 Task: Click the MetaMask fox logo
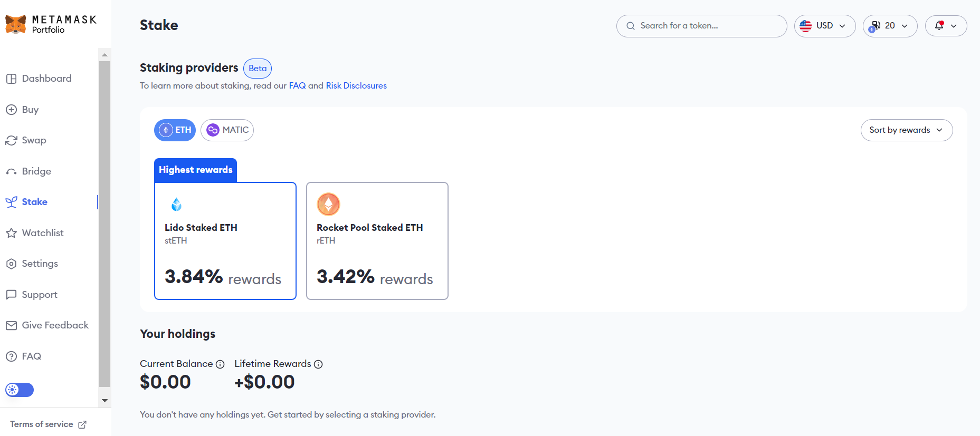pos(15,24)
